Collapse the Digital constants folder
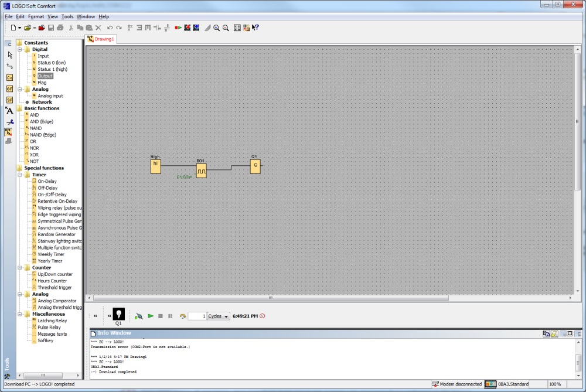This screenshot has width=586, height=392. (20, 49)
